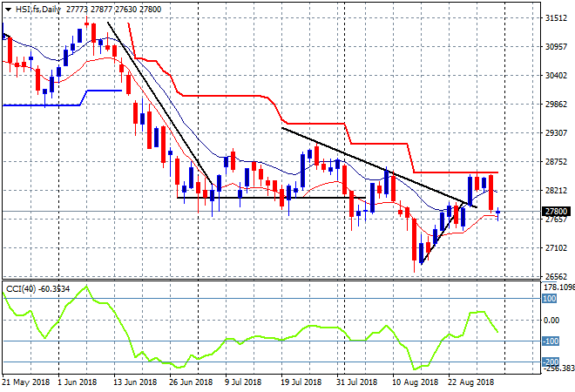Click the 26 Jun 2018 date label

(191, 382)
